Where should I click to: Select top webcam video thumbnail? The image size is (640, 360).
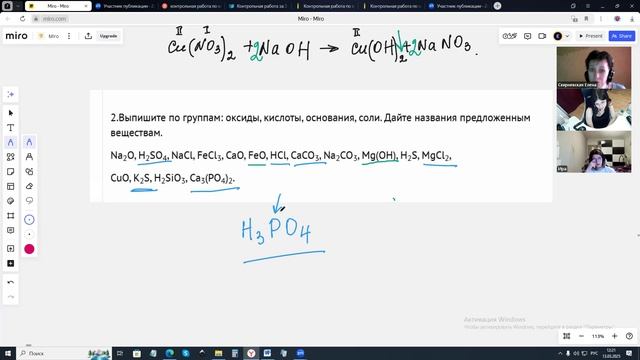tap(594, 67)
